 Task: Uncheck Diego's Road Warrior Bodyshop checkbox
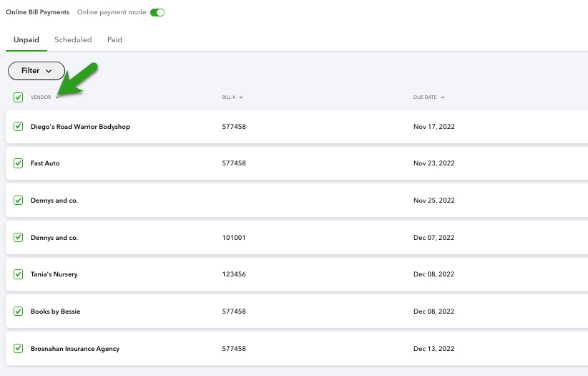19,127
